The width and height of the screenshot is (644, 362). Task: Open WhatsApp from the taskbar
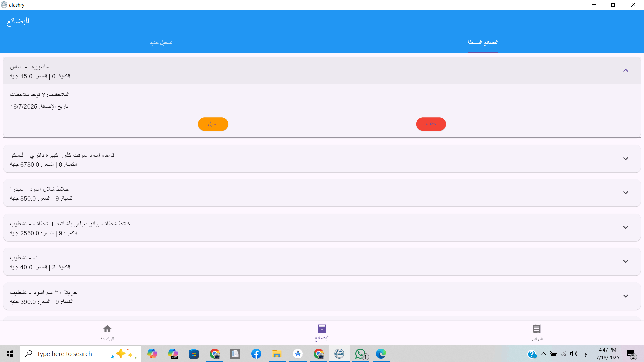pos(361,354)
